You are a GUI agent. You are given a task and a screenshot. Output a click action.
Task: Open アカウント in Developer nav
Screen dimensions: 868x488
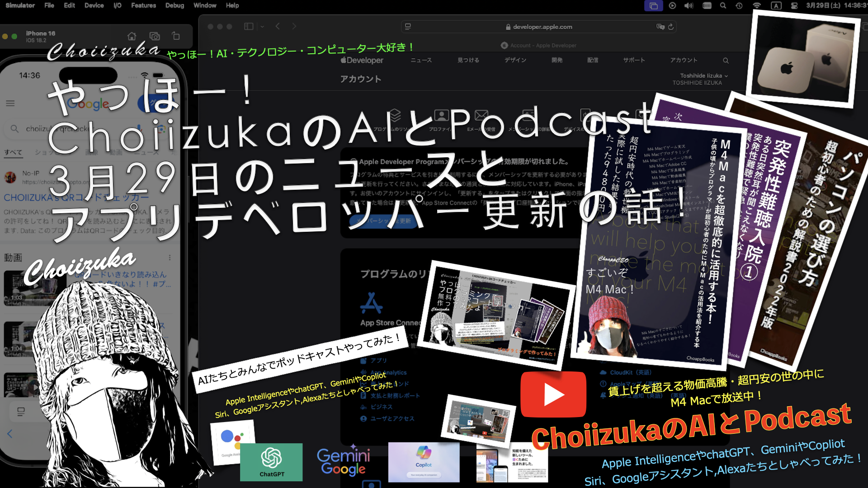point(684,60)
